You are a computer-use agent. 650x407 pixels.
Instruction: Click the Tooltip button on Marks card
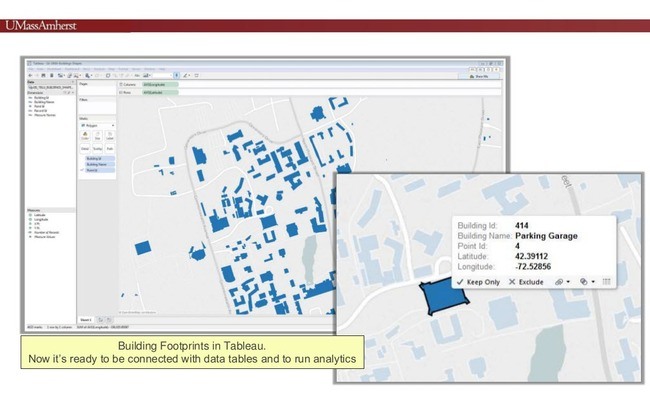click(x=97, y=148)
